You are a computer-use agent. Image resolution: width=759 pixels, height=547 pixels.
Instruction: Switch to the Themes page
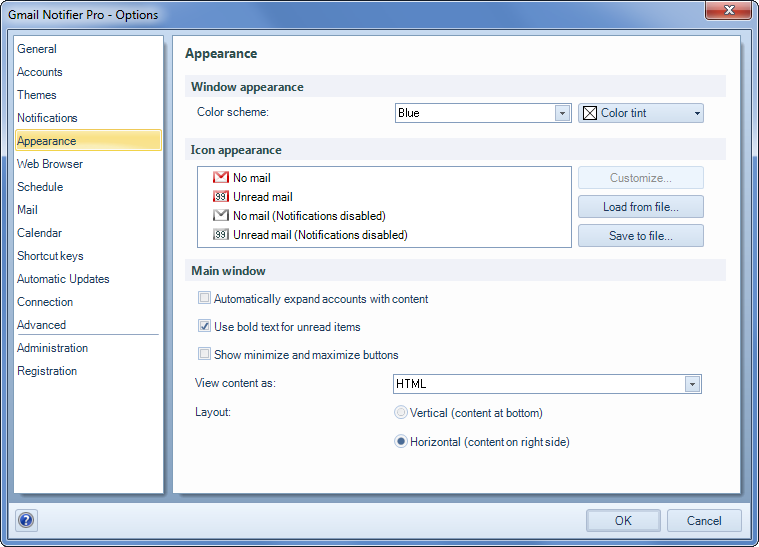coord(37,95)
